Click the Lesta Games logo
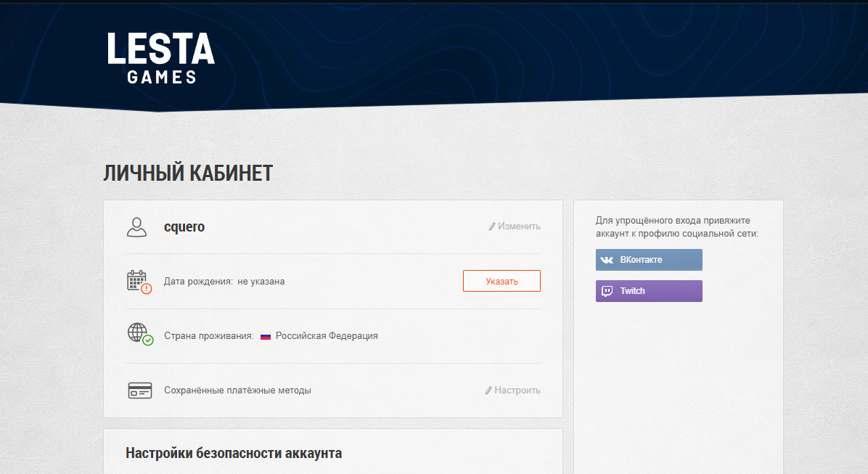 coord(161,58)
